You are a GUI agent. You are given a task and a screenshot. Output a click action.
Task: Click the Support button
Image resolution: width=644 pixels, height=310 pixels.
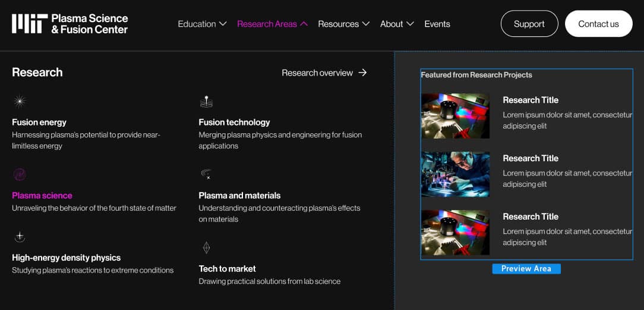(529, 24)
